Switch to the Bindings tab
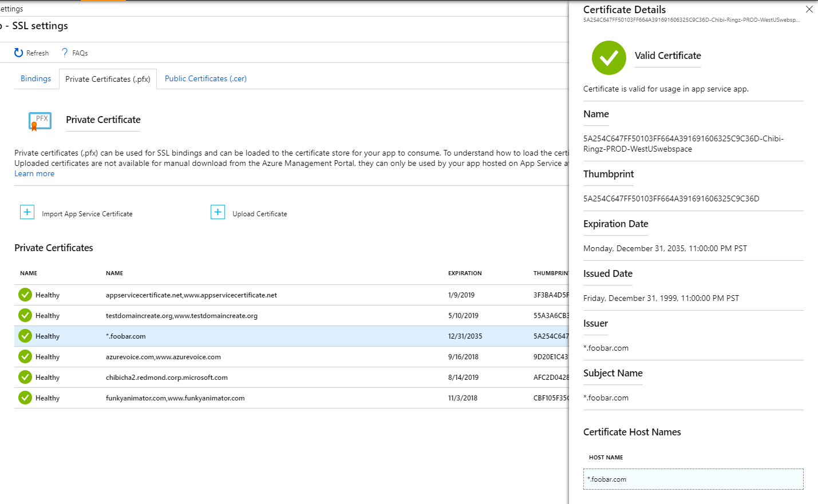The image size is (818, 504). click(35, 79)
